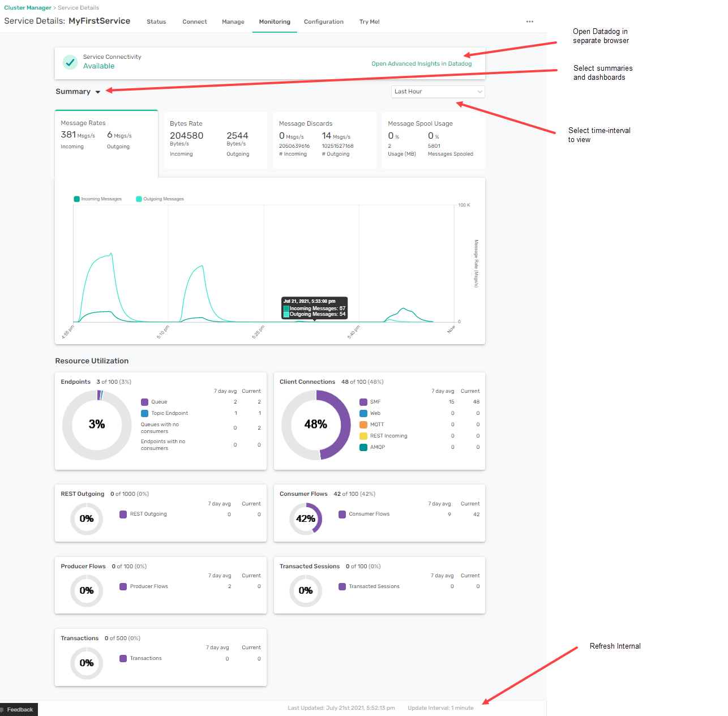Screen dimensions: 728x716
Task: Toggle Outgoing Messages legend series
Action: point(160,199)
